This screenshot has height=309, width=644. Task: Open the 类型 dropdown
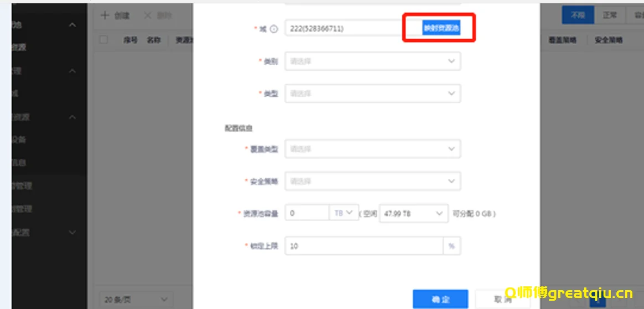(372, 93)
